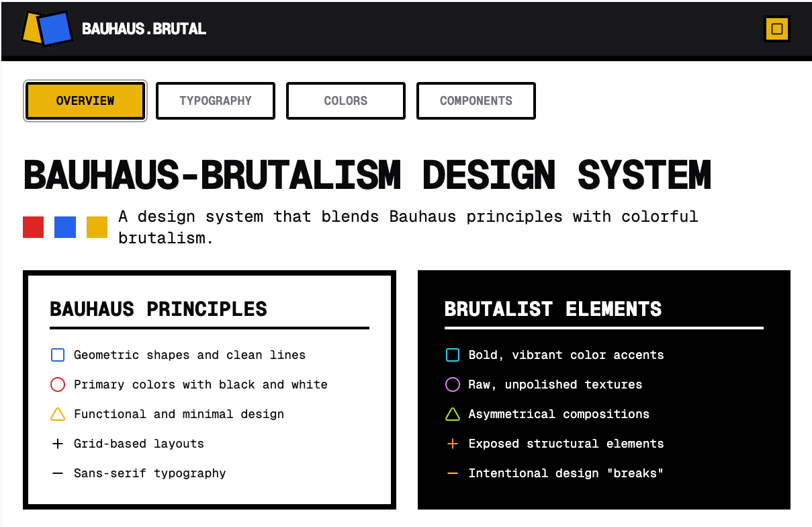The image size is (812, 527).
Task: Click the blue square icon beside Geometric shapes
Action: click(58, 354)
